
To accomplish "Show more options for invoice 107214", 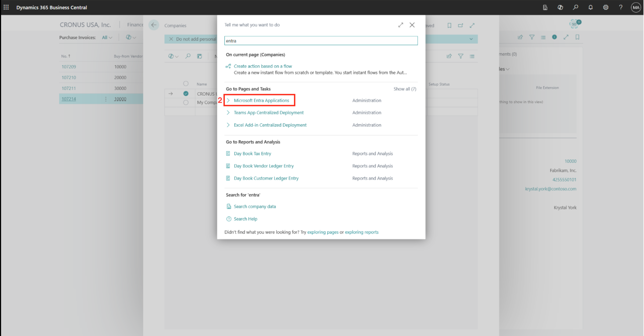I will pyautogui.click(x=106, y=99).
